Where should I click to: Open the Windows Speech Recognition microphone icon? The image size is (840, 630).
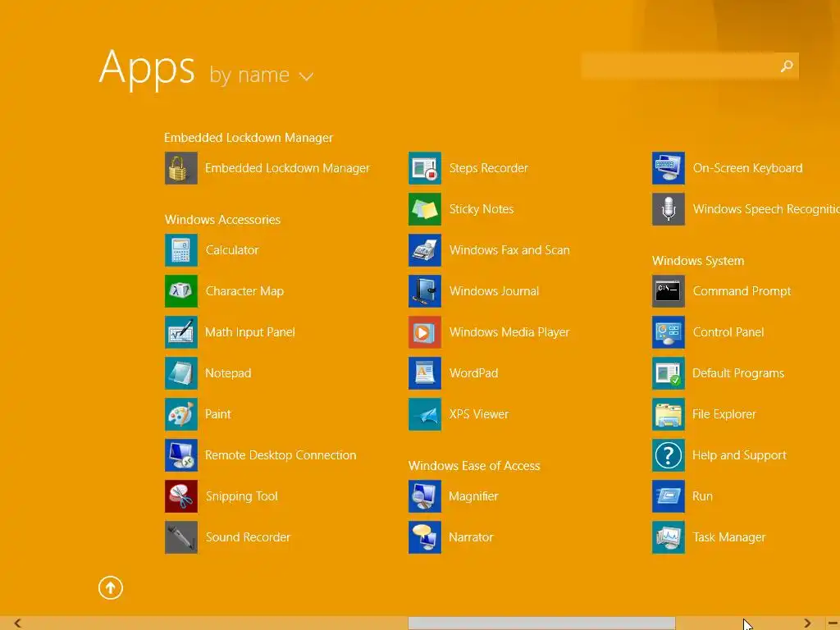coord(669,209)
